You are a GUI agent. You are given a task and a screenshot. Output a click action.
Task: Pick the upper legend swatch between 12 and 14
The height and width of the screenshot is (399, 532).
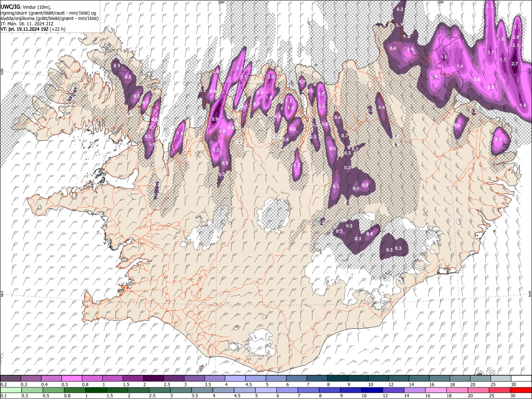click(x=398, y=378)
